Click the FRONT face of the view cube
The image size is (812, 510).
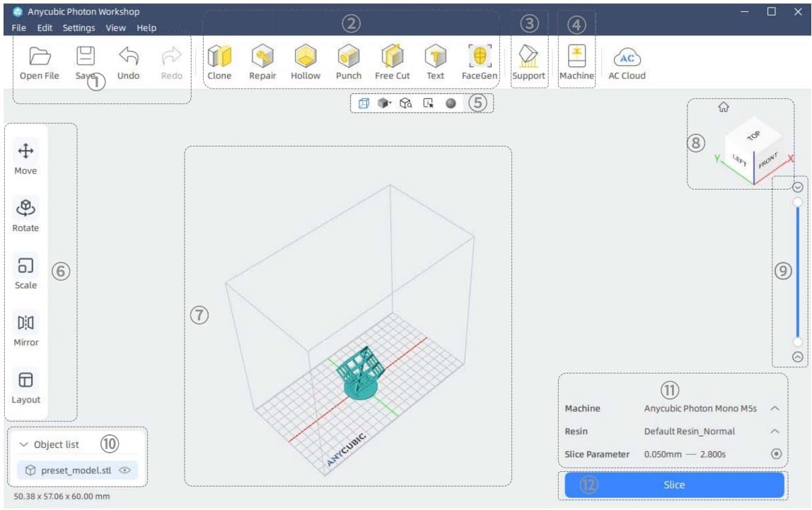[768, 161]
